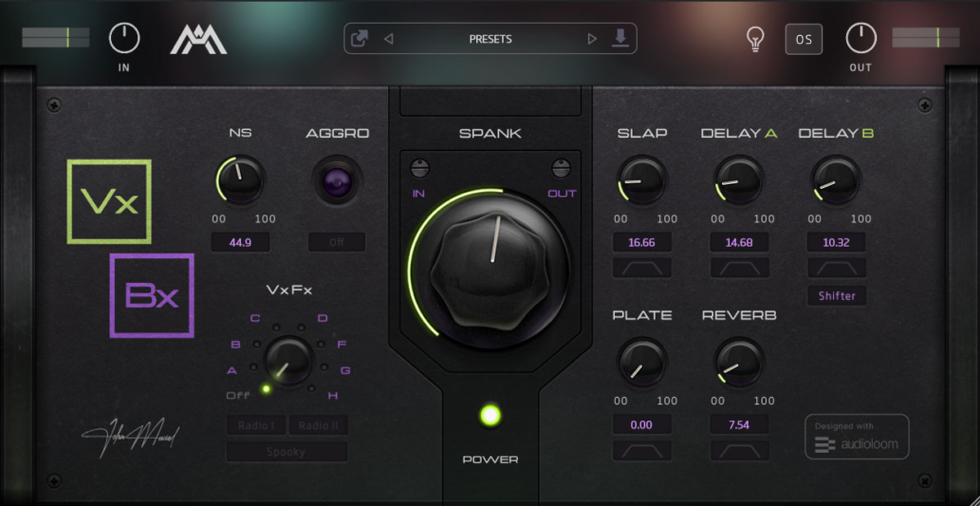This screenshot has height=506, width=980.
Task: Toggle the green POWER light
Action: (490, 415)
